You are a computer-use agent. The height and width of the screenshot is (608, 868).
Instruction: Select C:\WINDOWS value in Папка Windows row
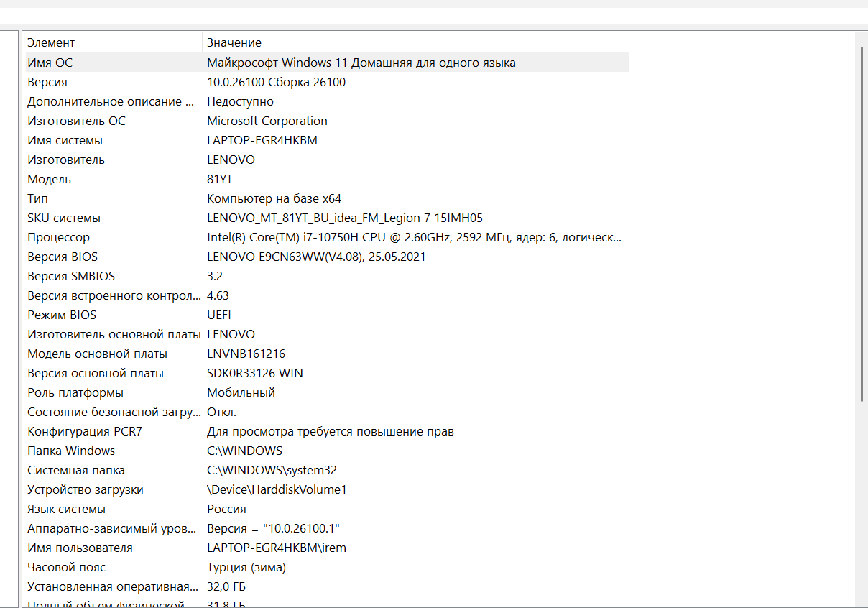coord(245,451)
